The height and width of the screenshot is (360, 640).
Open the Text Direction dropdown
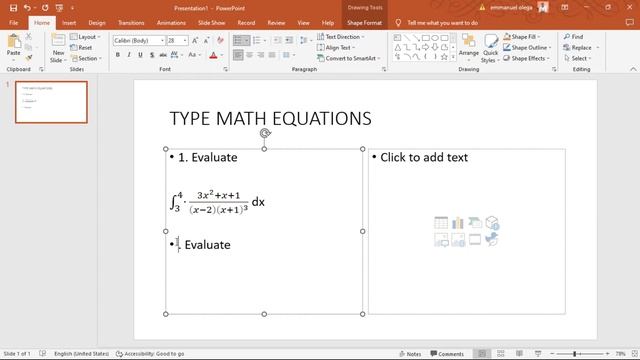341,37
